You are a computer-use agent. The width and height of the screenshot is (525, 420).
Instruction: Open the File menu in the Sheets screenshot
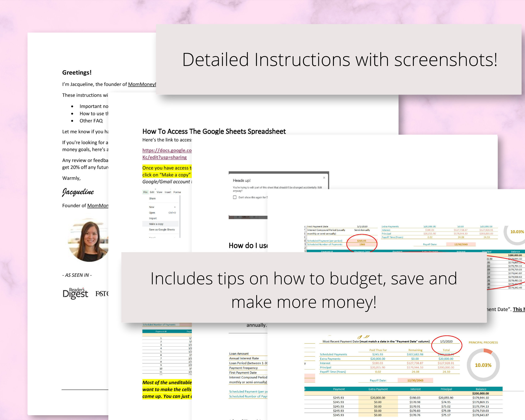(145, 192)
